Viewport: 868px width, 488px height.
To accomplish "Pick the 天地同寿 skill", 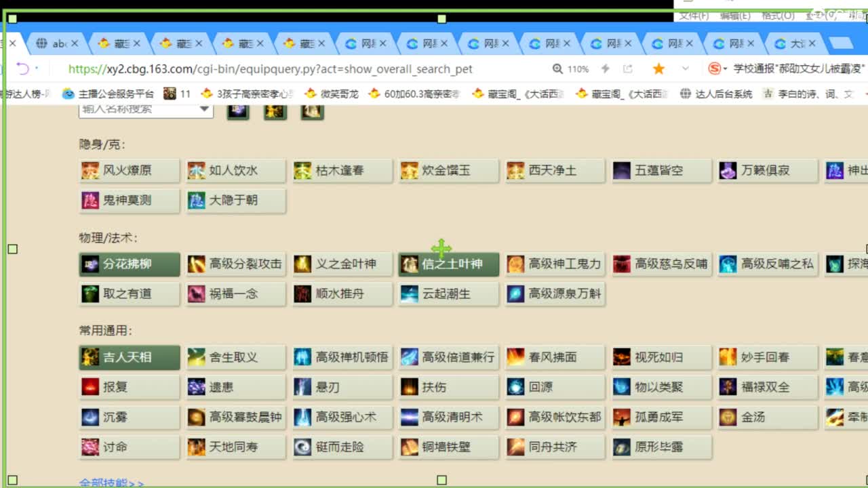I will pyautogui.click(x=236, y=447).
